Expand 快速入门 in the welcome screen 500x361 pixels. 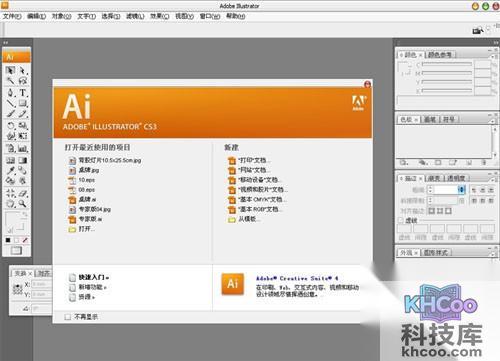pyautogui.click(x=94, y=277)
